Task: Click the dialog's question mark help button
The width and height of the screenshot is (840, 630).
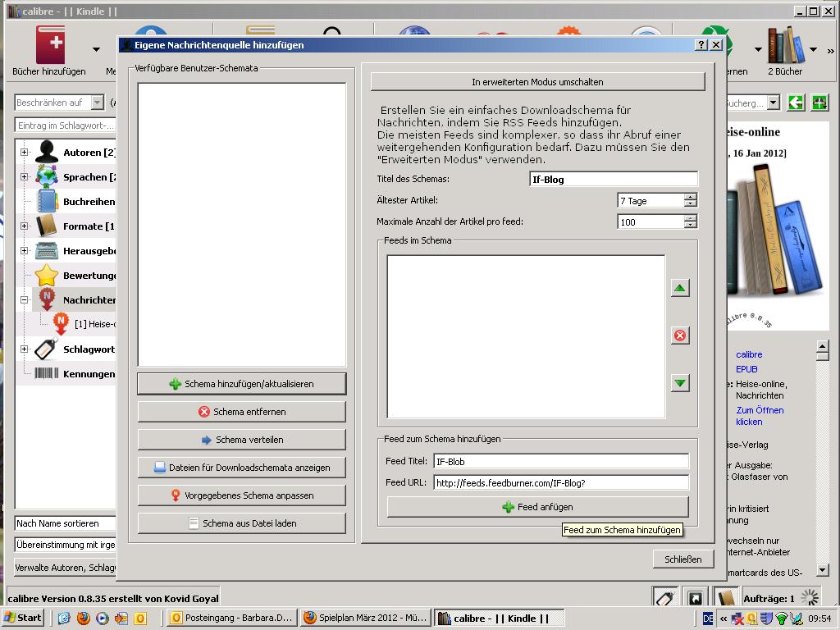Action: (701, 45)
